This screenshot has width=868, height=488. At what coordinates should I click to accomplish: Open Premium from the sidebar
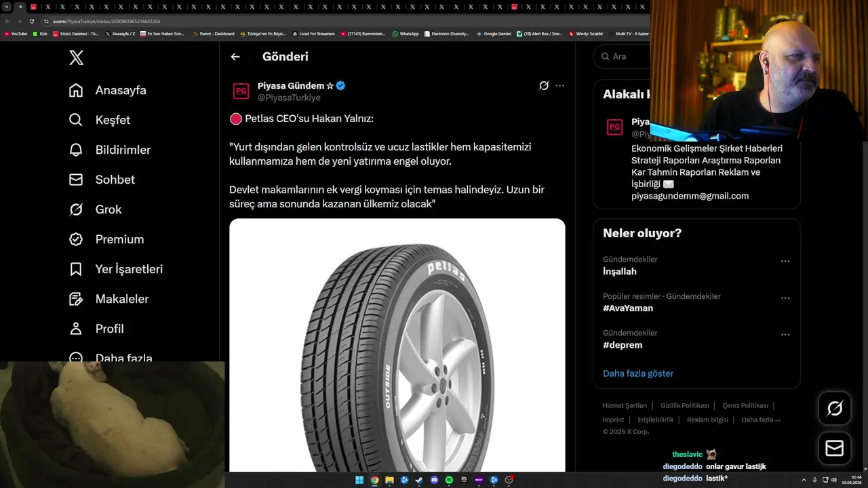tap(106, 239)
